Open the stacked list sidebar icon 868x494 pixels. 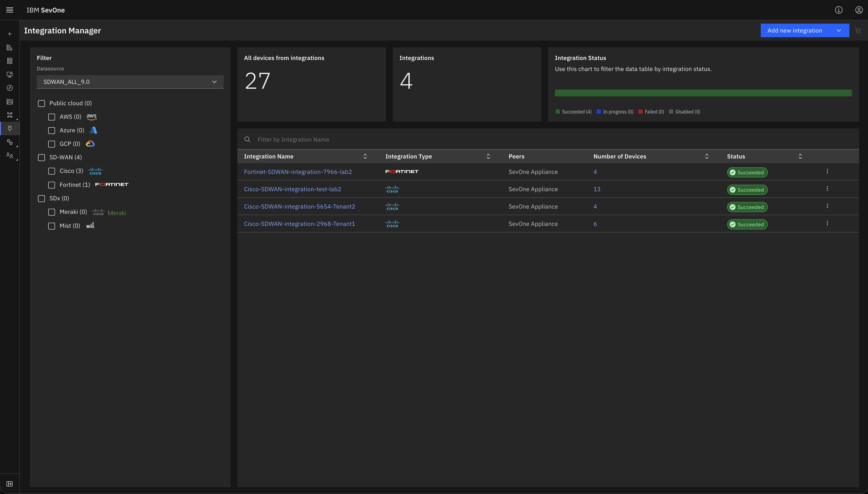(10, 61)
